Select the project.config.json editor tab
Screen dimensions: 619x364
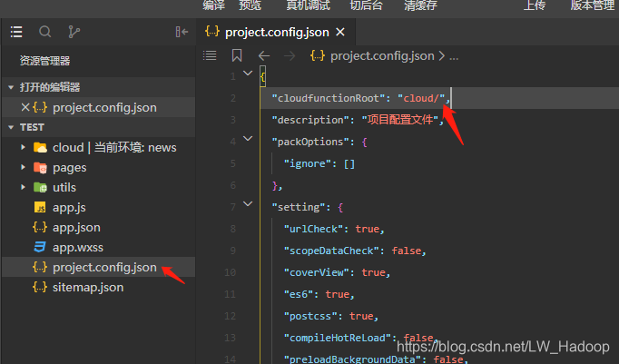click(276, 32)
